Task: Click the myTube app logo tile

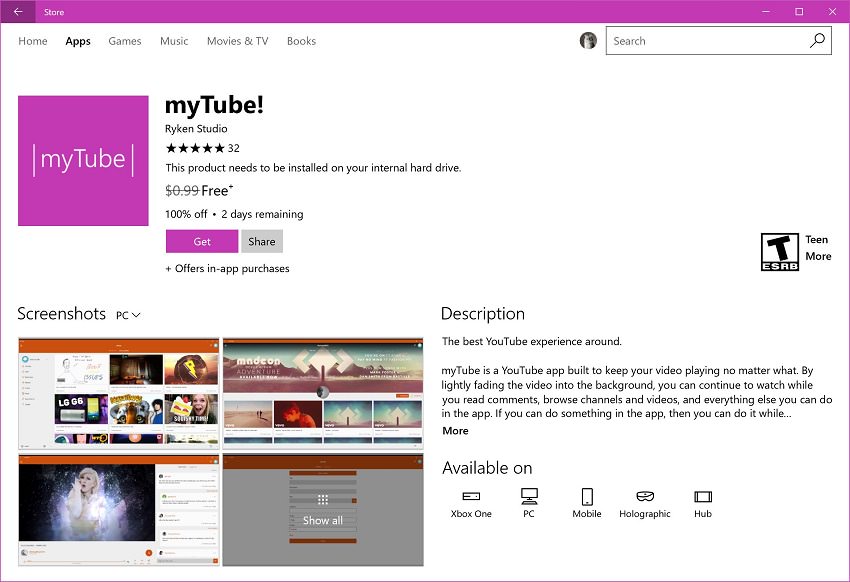Action: click(x=83, y=161)
